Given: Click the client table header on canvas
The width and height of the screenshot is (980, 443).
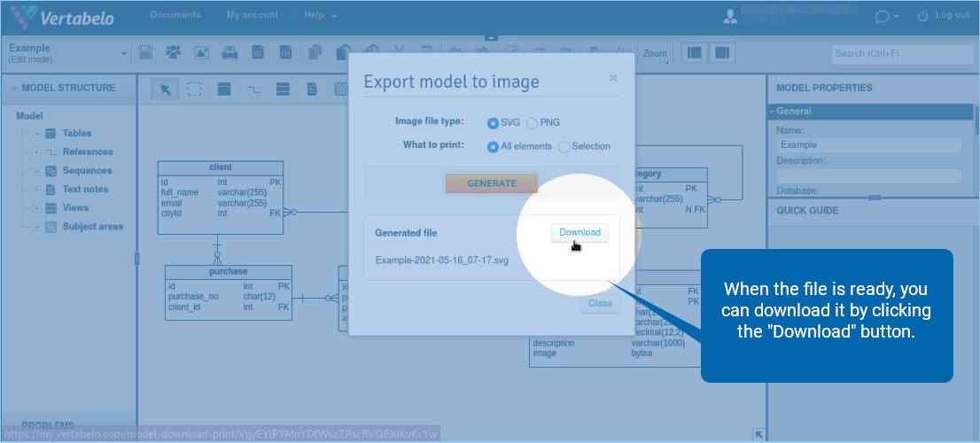Looking at the screenshot, I should point(221,167).
